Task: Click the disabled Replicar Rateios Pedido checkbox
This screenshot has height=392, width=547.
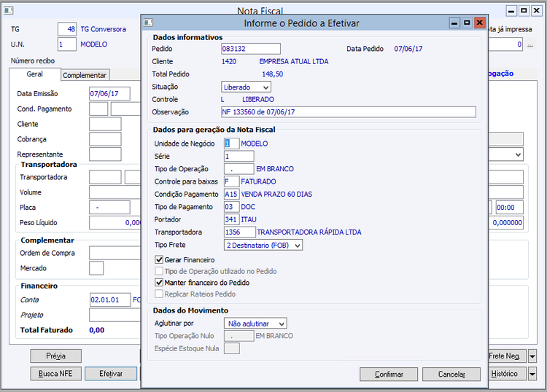Action: click(x=159, y=294)
